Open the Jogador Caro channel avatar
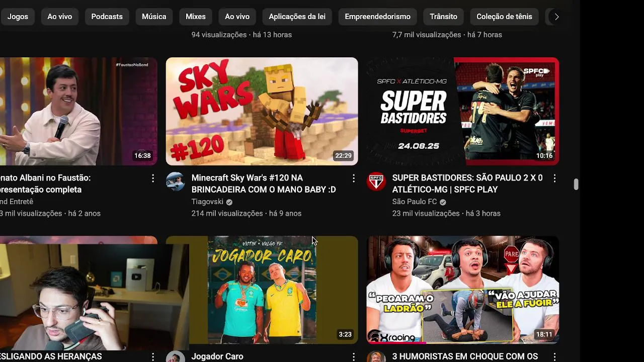 pos(175,356)
